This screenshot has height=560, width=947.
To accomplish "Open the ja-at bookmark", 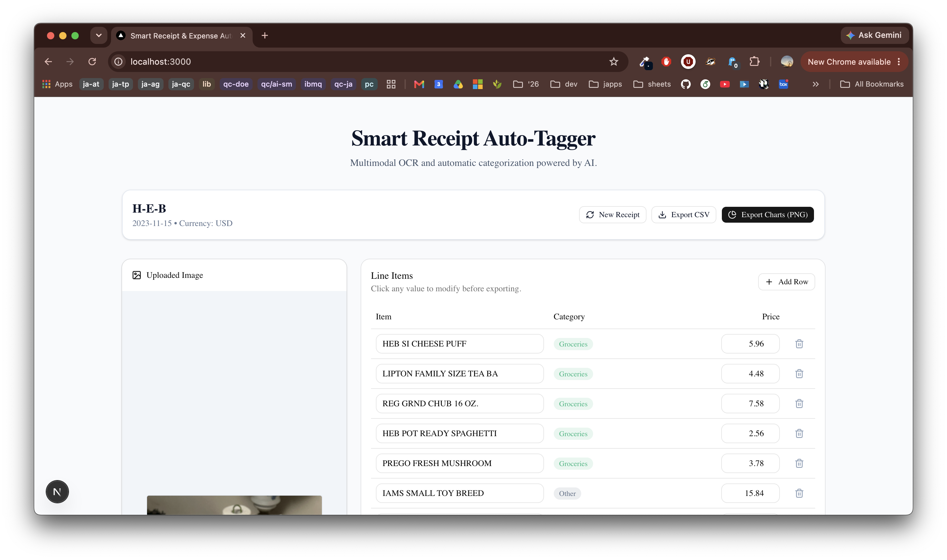I will [x=91, y=84].
